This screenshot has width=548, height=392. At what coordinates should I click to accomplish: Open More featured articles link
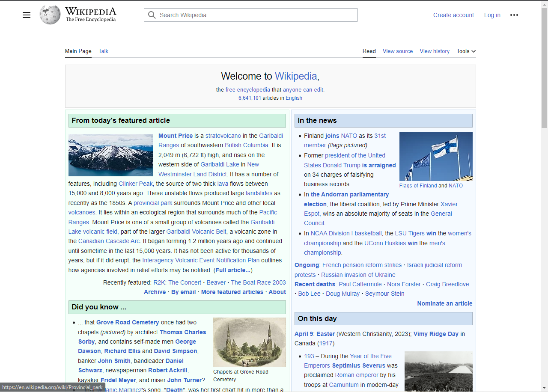(232, 292)
